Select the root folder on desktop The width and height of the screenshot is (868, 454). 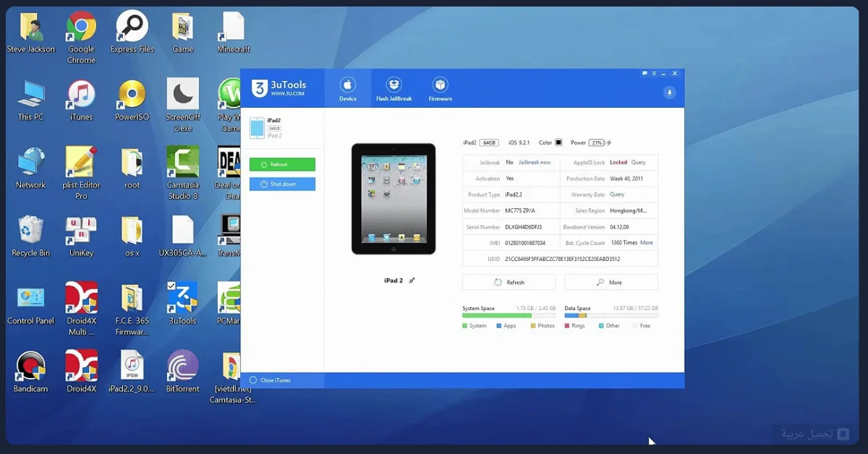(x=132, y=168)
